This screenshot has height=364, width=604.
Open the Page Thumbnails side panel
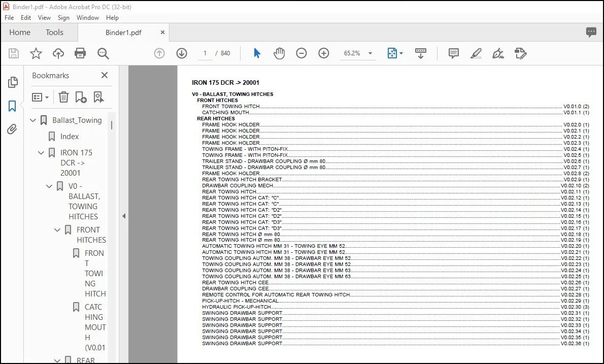coord(13,82)
